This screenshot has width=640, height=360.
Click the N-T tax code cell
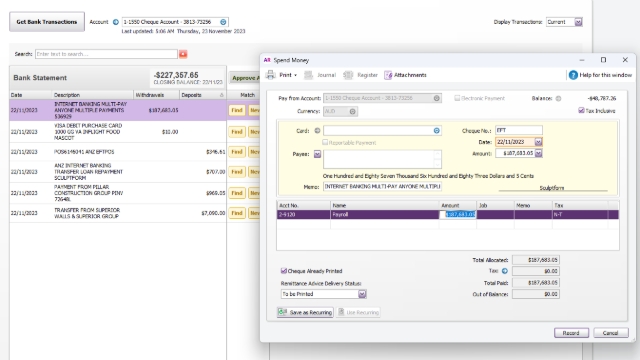tap(580, 214)
